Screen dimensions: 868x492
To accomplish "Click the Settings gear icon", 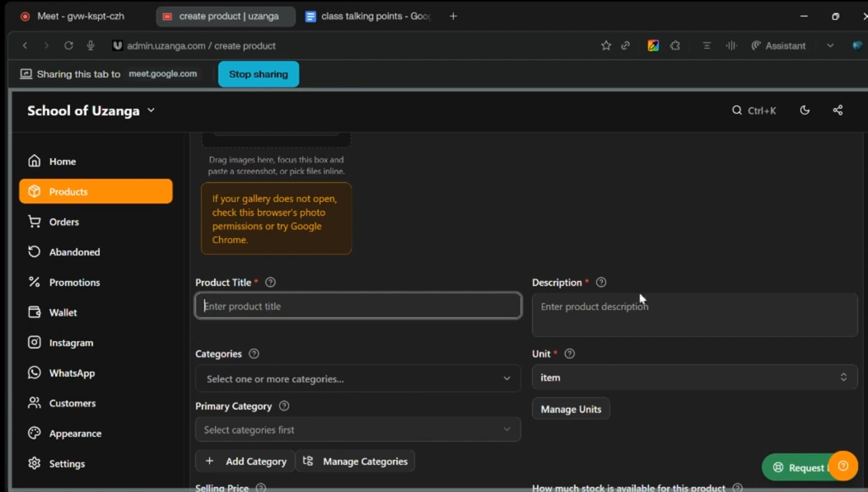I will [35, 463].
